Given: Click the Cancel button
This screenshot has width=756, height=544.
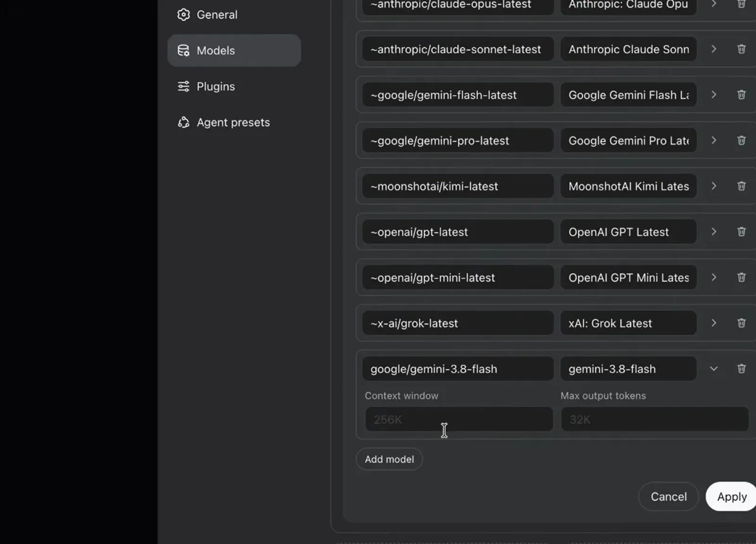Looking at the screenshot, I should click(x=669, y=497).
